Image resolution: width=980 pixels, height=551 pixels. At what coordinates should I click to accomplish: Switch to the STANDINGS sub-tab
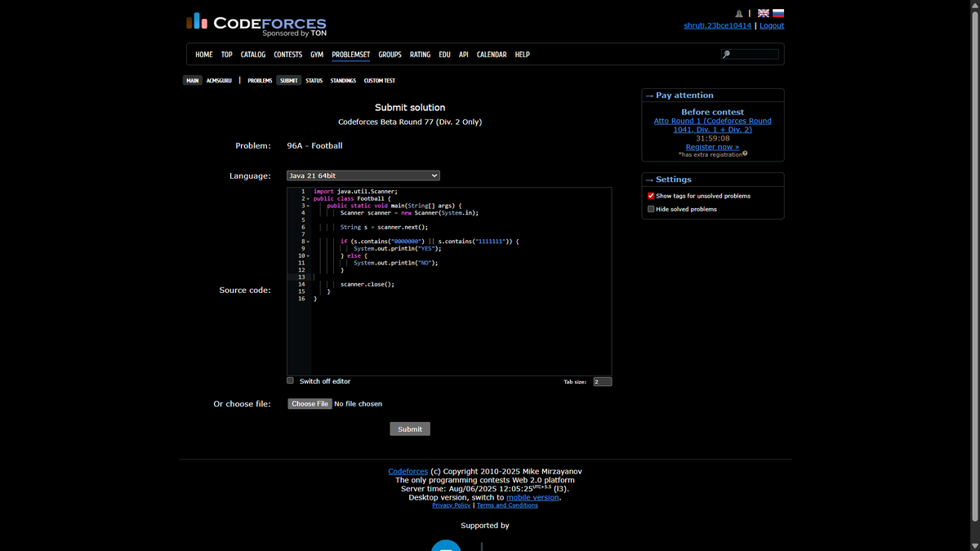click(x=343, y=81)
